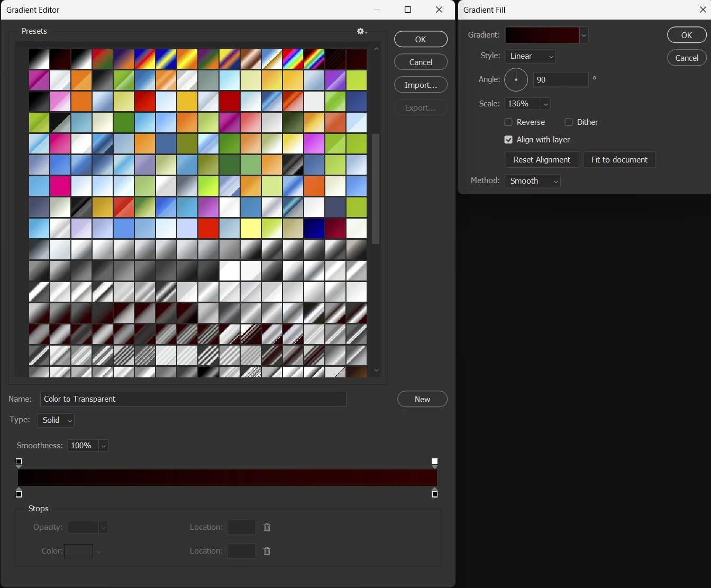
Task: Click the Stops section label
Action: coord(39,509)
